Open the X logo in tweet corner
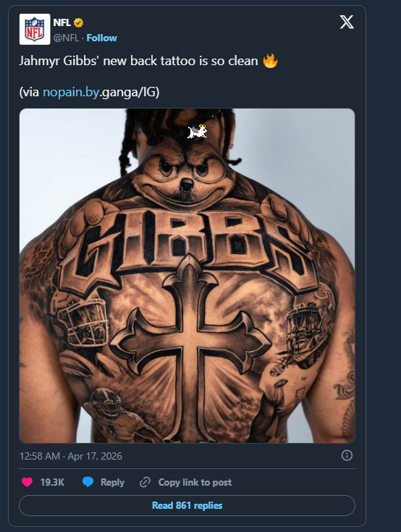Screen dimensions: 401x532 coord(347,22)
